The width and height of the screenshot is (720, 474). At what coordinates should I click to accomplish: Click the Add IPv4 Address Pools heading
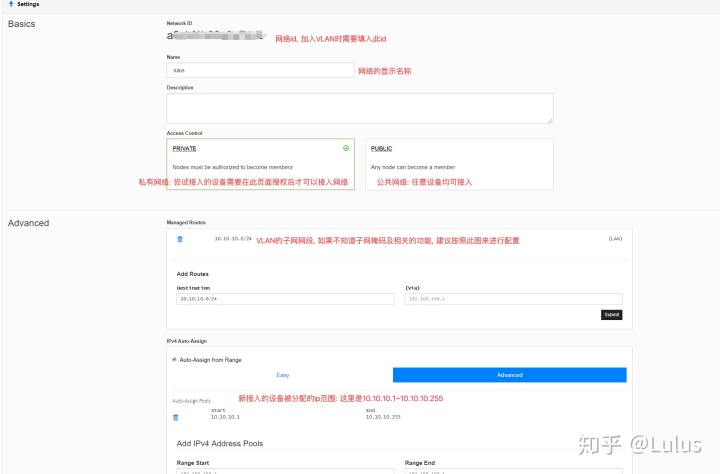click(x=220, y=444)
